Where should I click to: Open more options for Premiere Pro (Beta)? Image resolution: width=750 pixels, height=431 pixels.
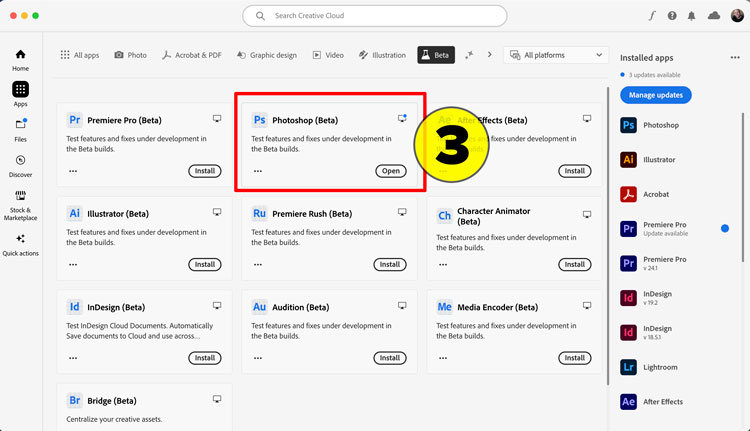[73, 171]
